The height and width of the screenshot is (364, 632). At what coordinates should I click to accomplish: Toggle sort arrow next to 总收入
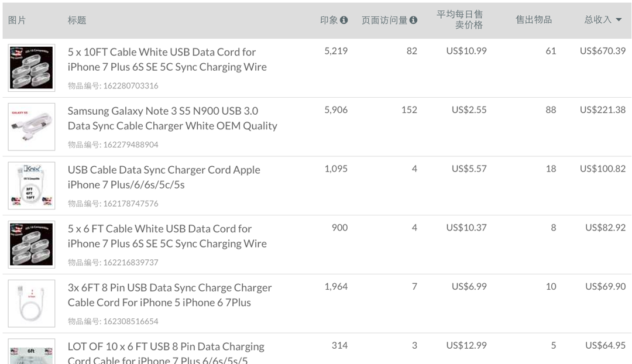tap(619, 20)
